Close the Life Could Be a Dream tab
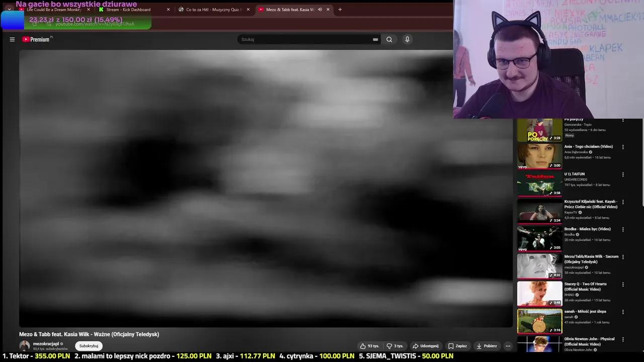This screenshot has width=644, height=362. (89, 10)
